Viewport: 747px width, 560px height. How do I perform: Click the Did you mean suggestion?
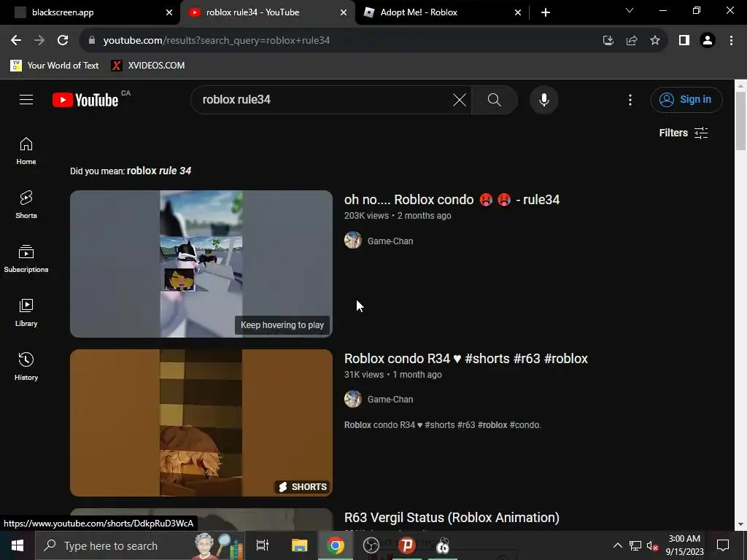click(x=159, y=171)
